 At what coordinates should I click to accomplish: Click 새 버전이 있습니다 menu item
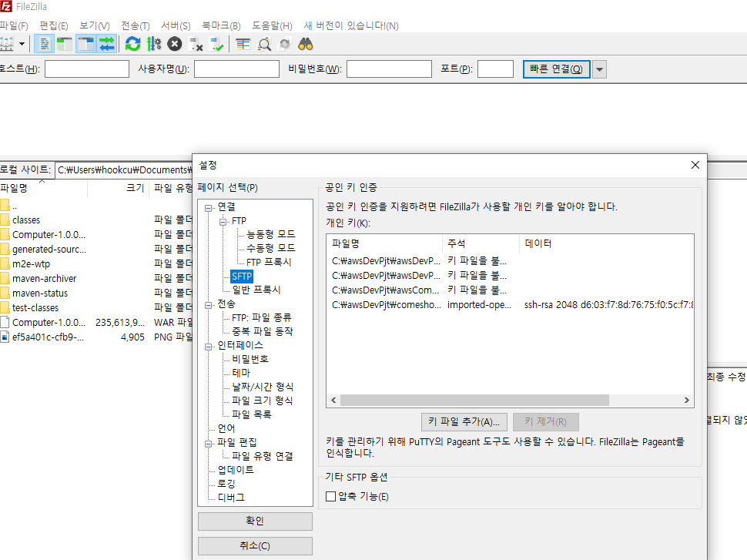351,25
